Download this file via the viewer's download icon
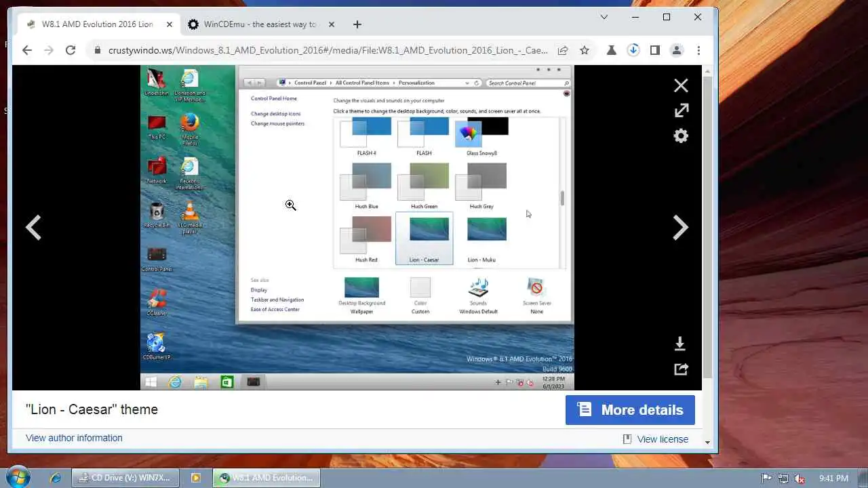868x488 pixels. 680,344
